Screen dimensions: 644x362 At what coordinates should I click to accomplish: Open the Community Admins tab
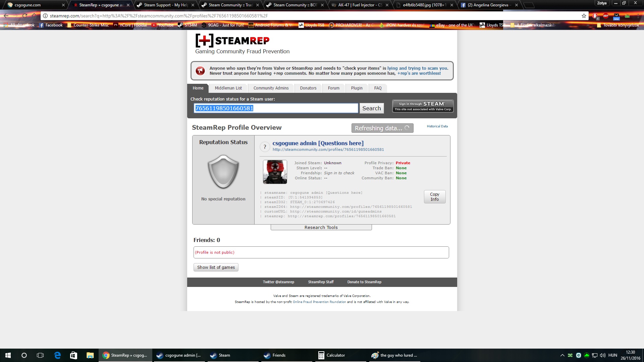point(271,88)
